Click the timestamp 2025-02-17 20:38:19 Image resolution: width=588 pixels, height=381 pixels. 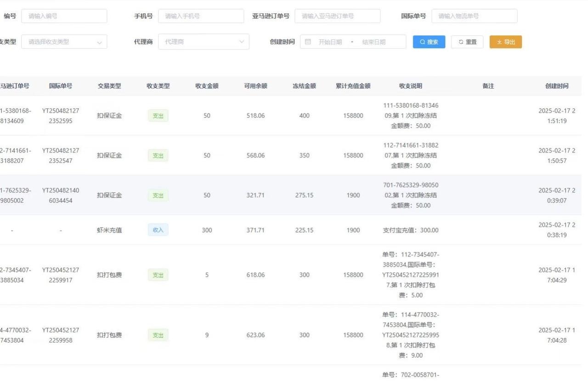[x=557, y=230]
